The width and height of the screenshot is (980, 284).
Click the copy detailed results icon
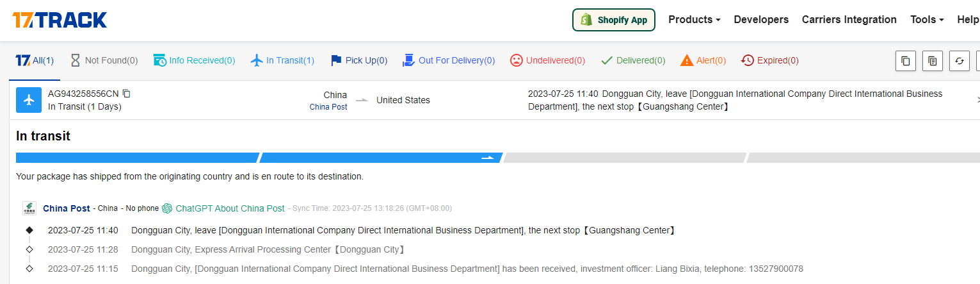pyautogui.click(x=932, y=61)
